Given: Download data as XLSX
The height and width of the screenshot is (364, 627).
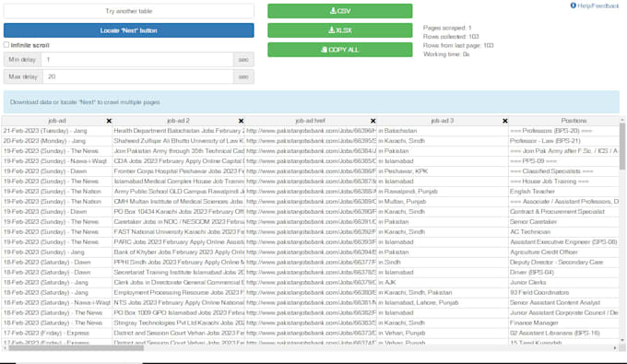Looking at the screenshot, I should click(340, 30).
